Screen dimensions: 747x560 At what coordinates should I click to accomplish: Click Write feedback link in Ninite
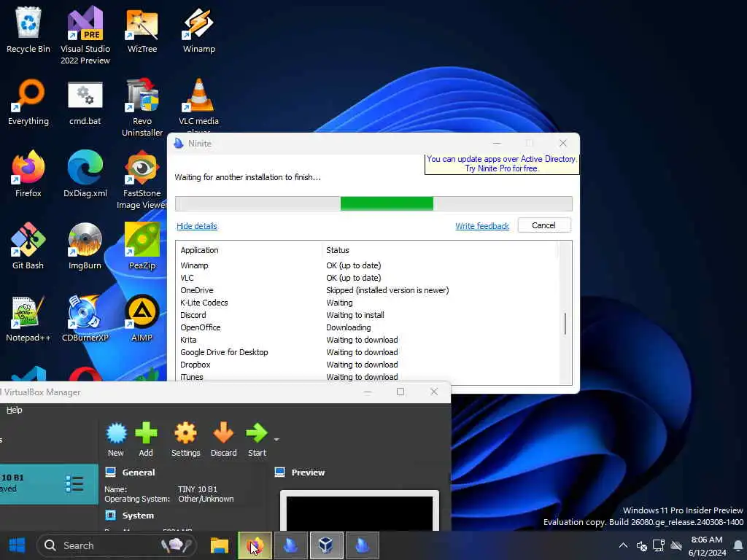[482, 226]
